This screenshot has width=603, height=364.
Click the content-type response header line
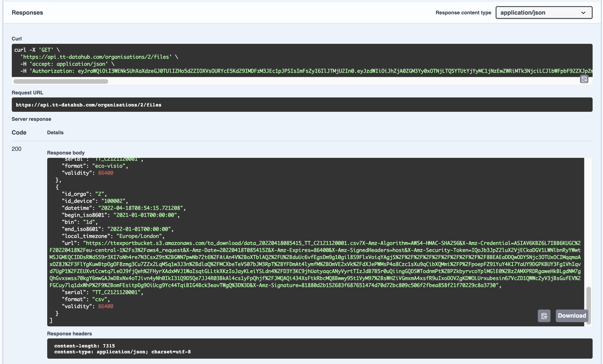pos(122,352)
